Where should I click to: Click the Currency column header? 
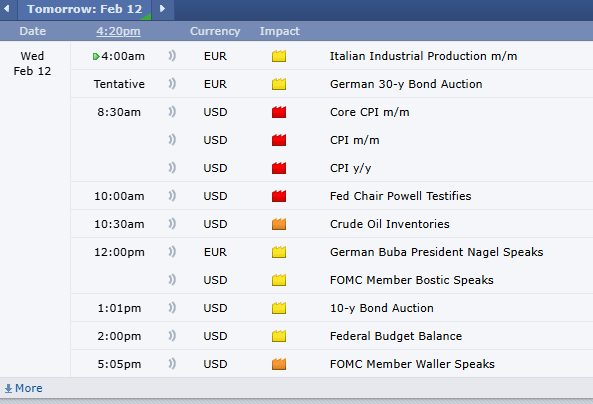215,31
